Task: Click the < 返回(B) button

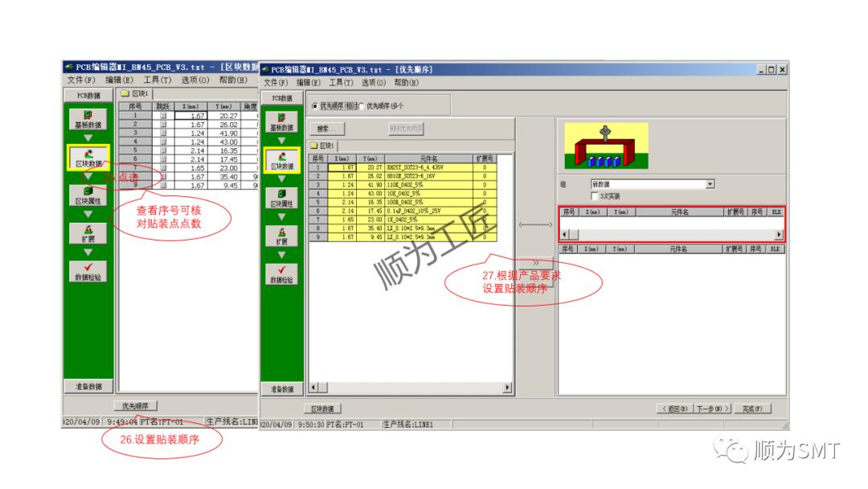Action: (675, 409)
